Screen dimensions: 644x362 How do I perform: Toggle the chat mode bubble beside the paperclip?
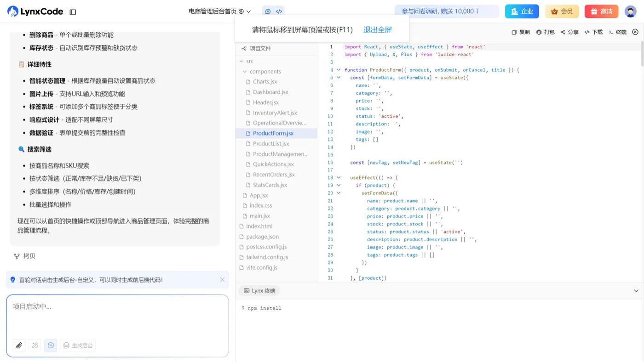[x=49, y=345]
